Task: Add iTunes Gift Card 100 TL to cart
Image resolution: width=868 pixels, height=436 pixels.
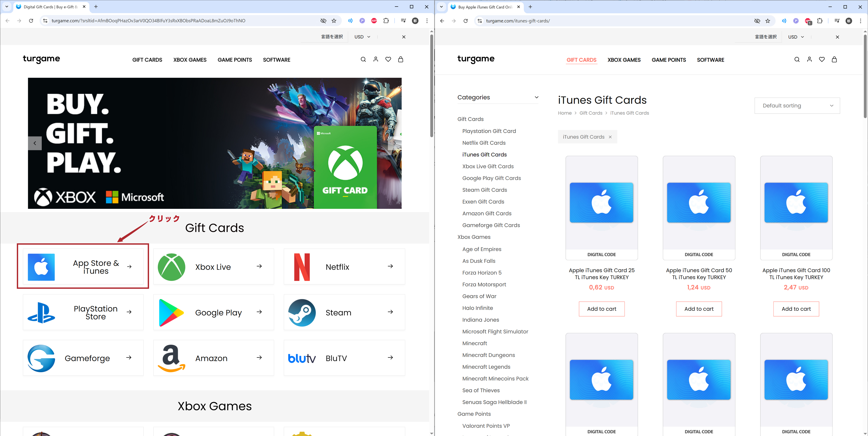Action: 796,309
